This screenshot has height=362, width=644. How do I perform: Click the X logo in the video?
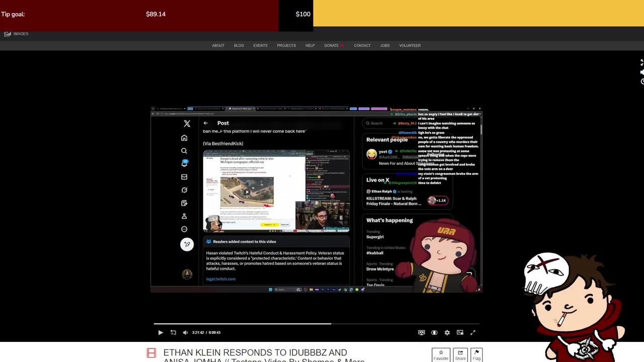pyautogui.click(x=187, y=123)
